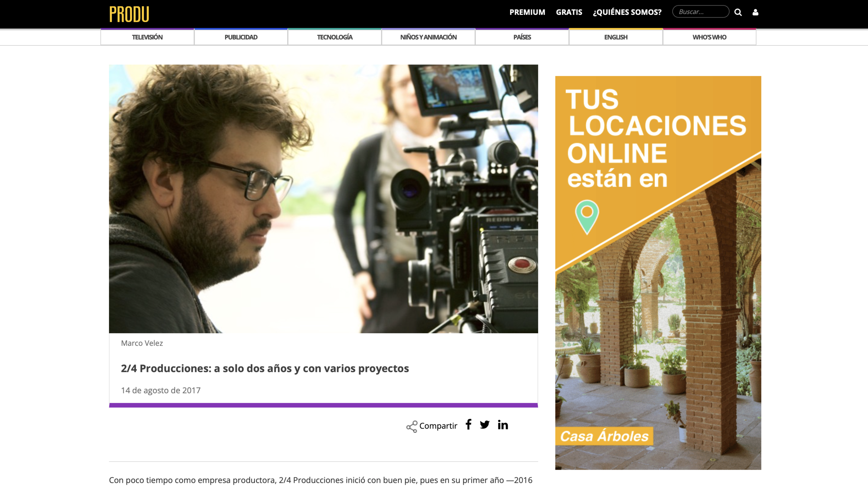The image size is (868, 487).
Task: Open the Televisión menu tab
Action: pos(147,37)
